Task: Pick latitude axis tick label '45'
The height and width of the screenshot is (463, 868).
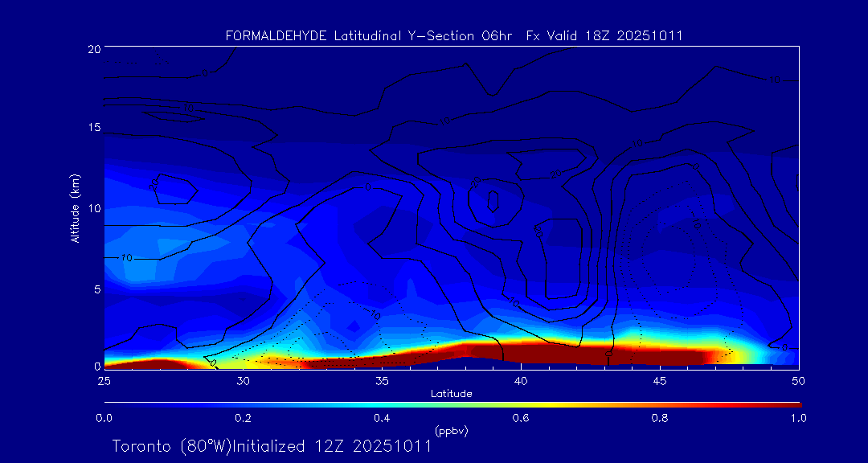Action: point(659,380)
